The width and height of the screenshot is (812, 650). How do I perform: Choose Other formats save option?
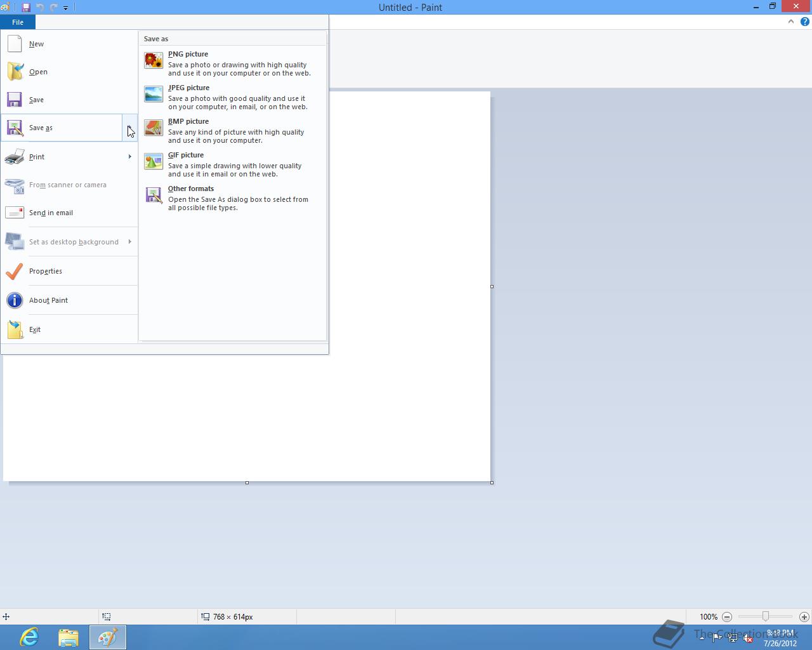(232, 198)
